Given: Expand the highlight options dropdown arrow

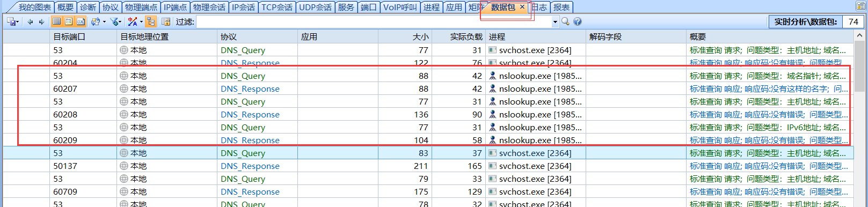Looking at the screenshot, I should pos(141,22).
